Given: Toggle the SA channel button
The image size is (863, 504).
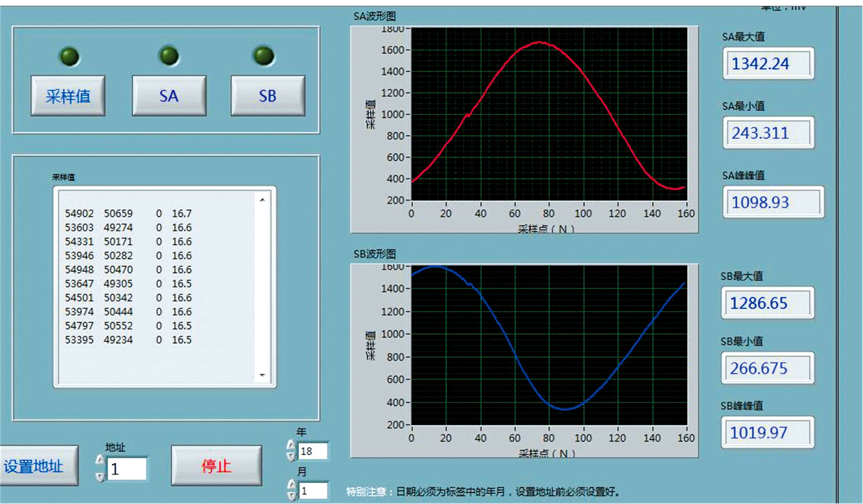Looking at the screenshot, I should (169, 96).
